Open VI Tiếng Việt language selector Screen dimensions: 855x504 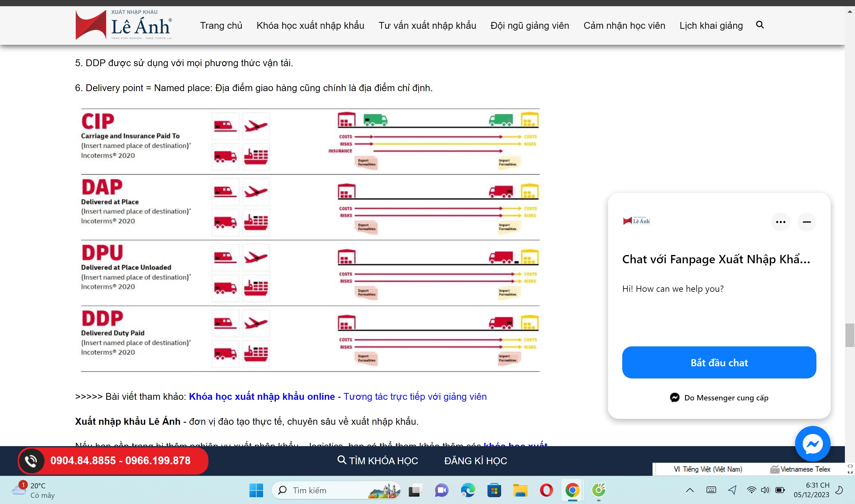[708, 469]
